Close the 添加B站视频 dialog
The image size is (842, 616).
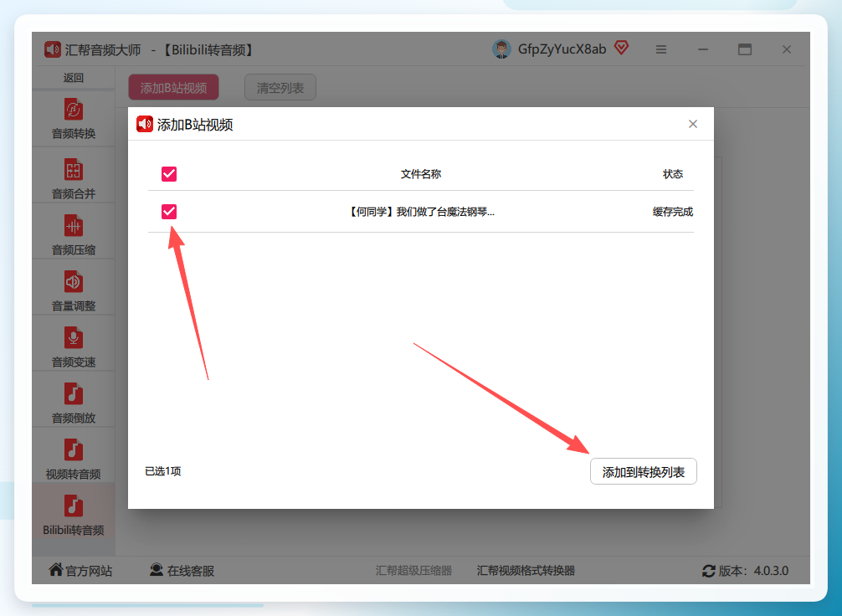(693, 124)
